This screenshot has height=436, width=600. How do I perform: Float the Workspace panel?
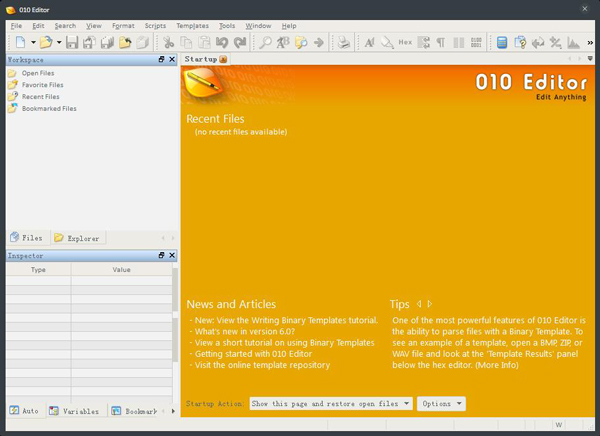[x=161, y=59]
